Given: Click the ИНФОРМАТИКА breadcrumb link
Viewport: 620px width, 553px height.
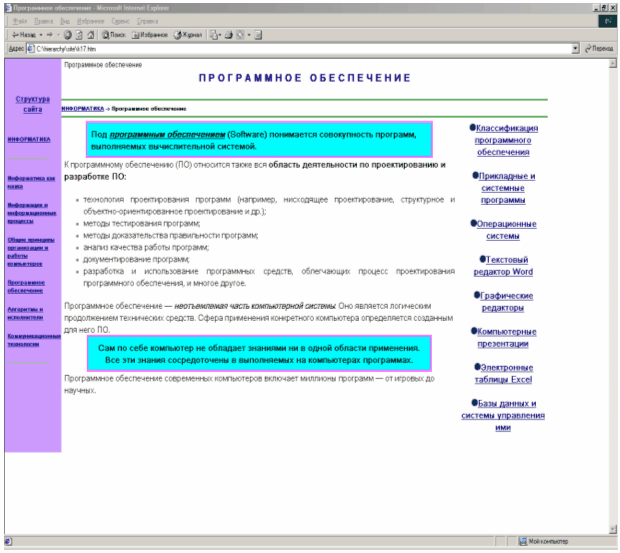Looking at the screenshot, I should click(82, 107).
